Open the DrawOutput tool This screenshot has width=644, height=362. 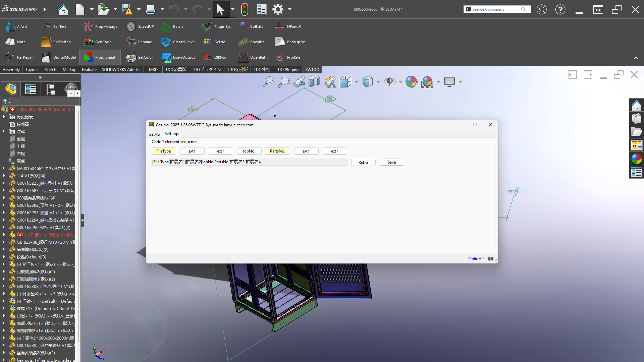pos(166,57)
